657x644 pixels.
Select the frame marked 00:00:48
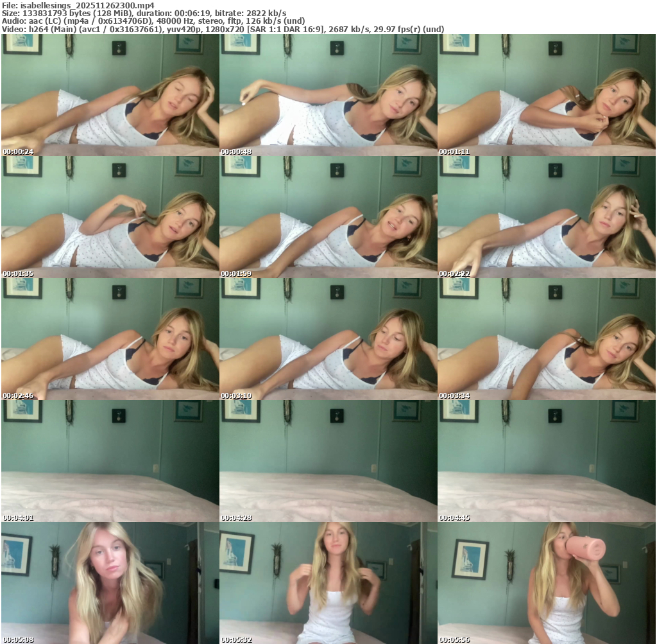click(x=328, y=95)
